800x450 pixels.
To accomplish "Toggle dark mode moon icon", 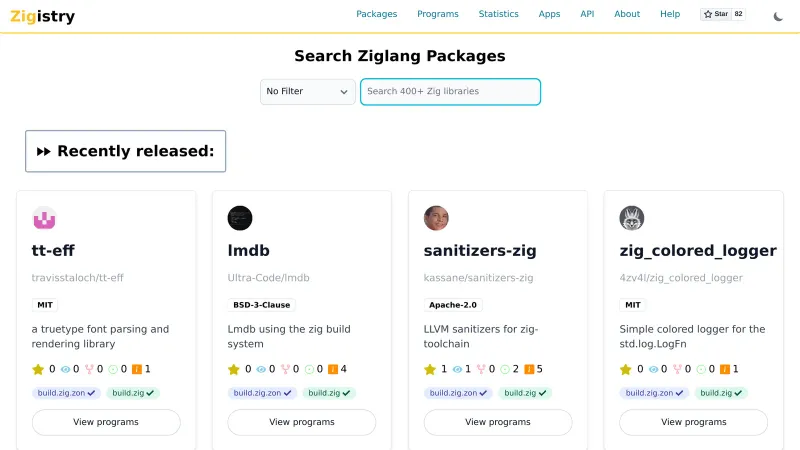I will click(x=779, y=15).
